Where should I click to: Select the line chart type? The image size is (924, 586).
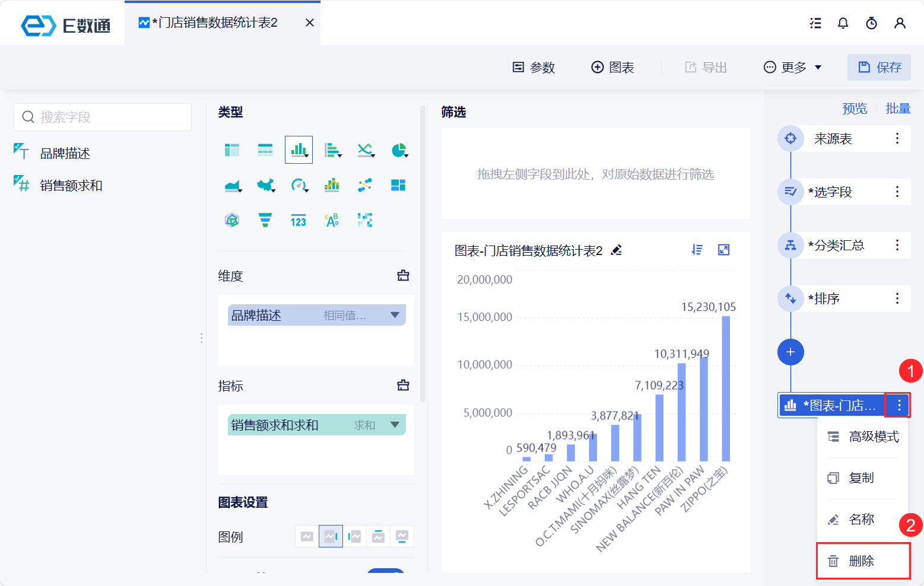coord(366,150)
